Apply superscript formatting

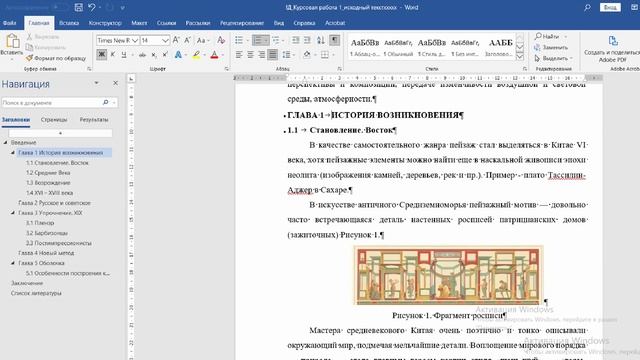(x=165, y=55)
